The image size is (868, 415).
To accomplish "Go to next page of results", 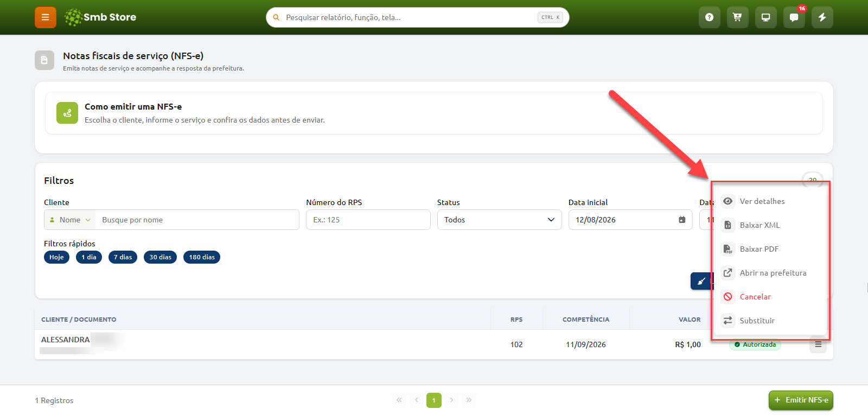I will click(x=451, y=400).
